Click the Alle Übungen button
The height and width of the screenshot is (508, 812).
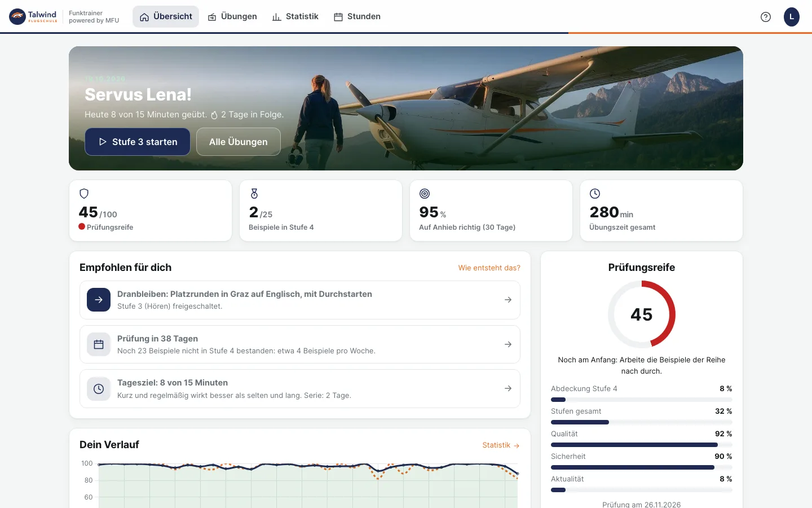pos(239,142)
